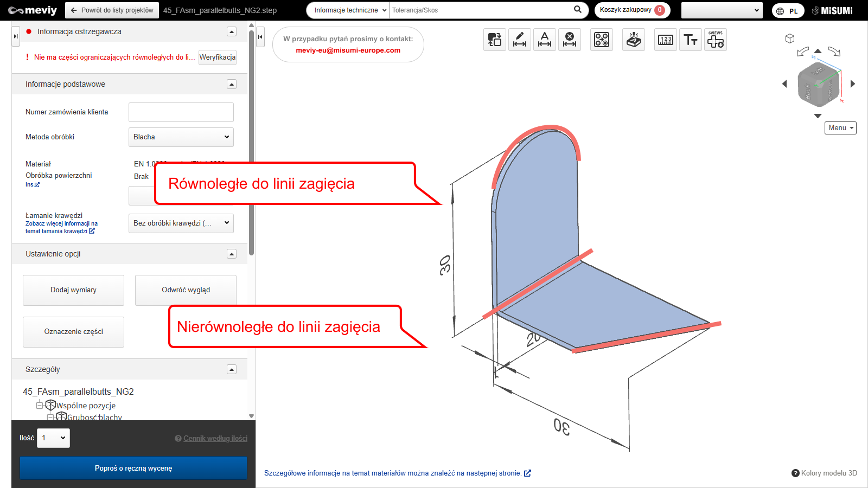Select the laser engraving tool icon

coord(634,40)
